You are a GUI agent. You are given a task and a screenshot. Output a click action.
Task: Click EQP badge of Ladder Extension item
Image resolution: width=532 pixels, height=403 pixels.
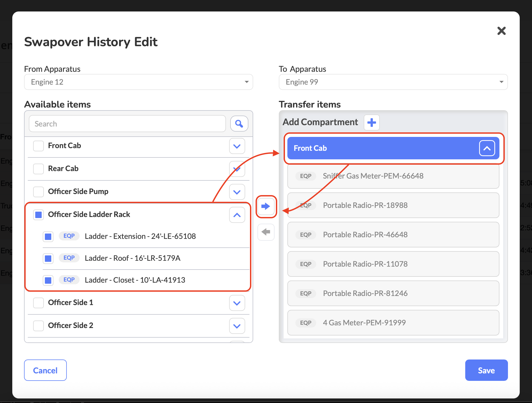click(x=69, y=236)
